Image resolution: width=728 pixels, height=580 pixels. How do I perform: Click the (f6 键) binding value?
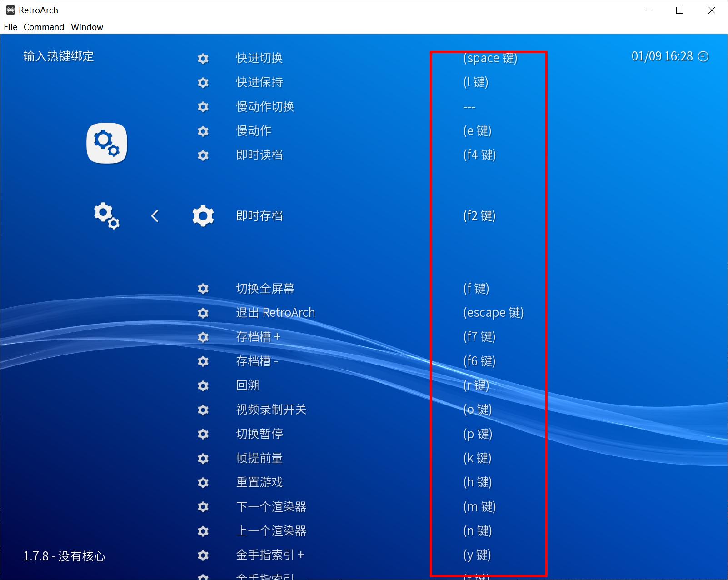click(x=479, y=361)
